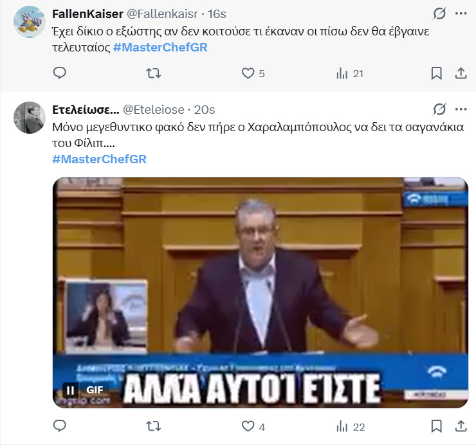Open @Fallenkaisr profile handle

(x=162, y=14)
